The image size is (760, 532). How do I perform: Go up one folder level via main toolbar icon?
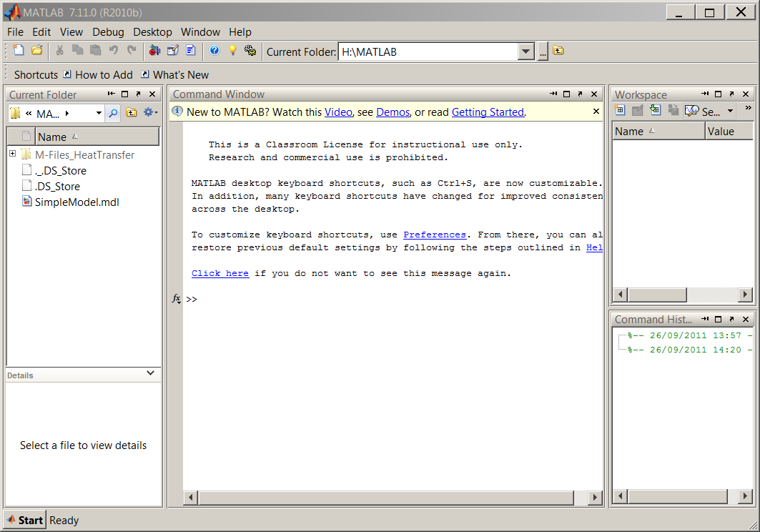(x=558, y=51)
